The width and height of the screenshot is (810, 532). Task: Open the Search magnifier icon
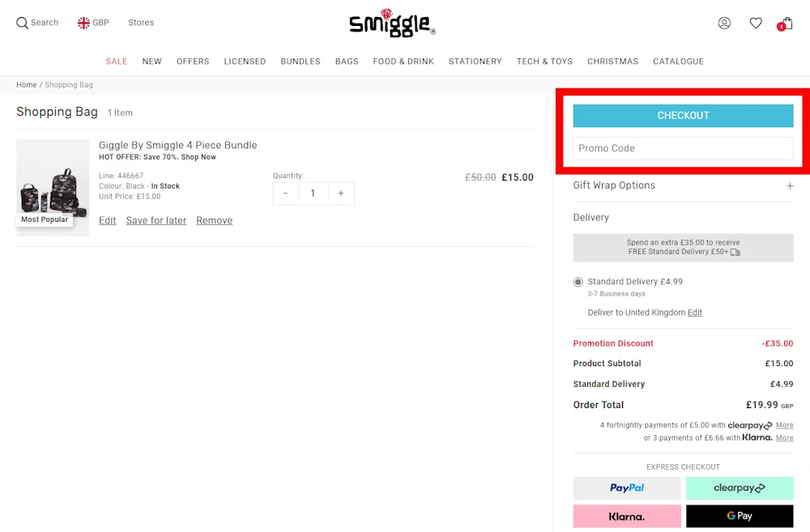click(x=22, y=23)
